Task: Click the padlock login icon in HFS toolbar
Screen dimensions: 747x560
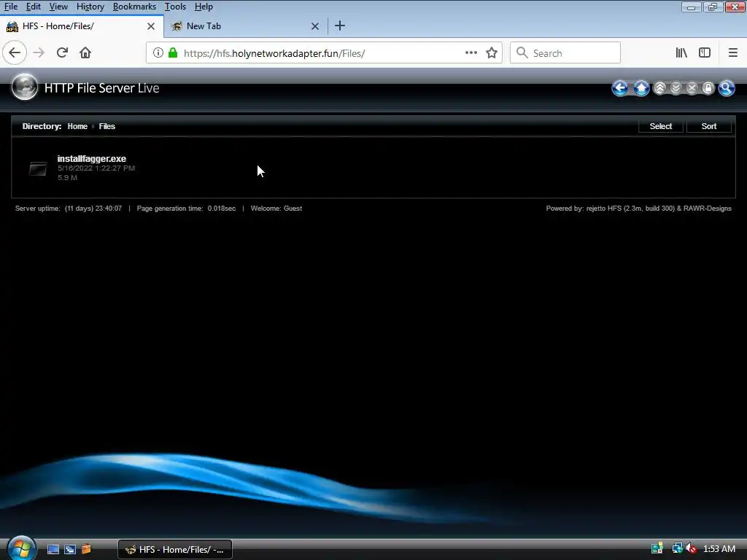Action: tap(708, 88)
